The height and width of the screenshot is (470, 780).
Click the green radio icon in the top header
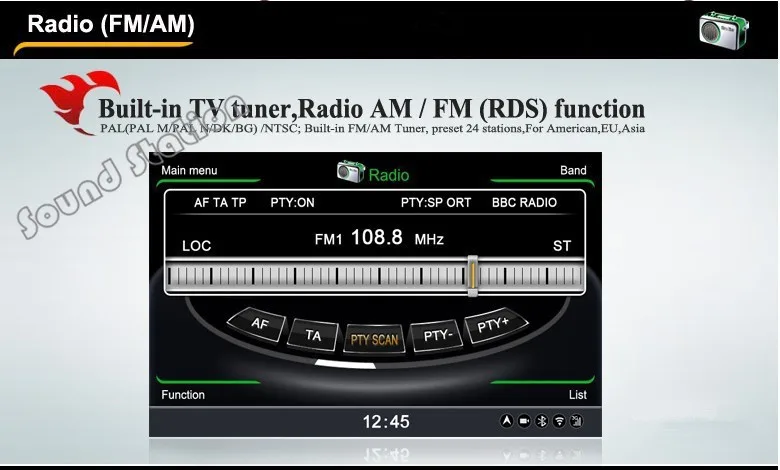pos(723,31)
